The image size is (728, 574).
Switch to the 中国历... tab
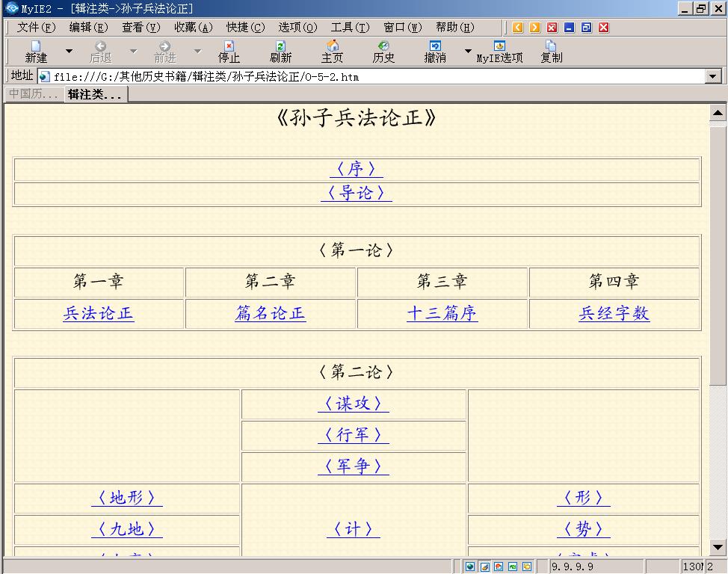pos(33,94)
